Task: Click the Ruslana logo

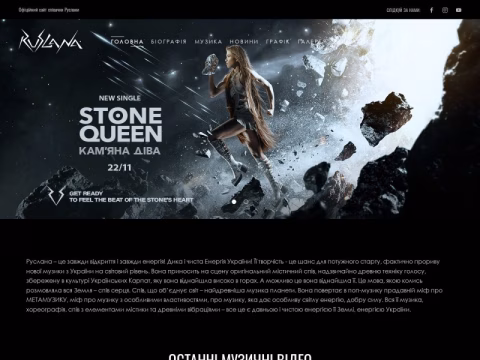Action: pos(50,41)
